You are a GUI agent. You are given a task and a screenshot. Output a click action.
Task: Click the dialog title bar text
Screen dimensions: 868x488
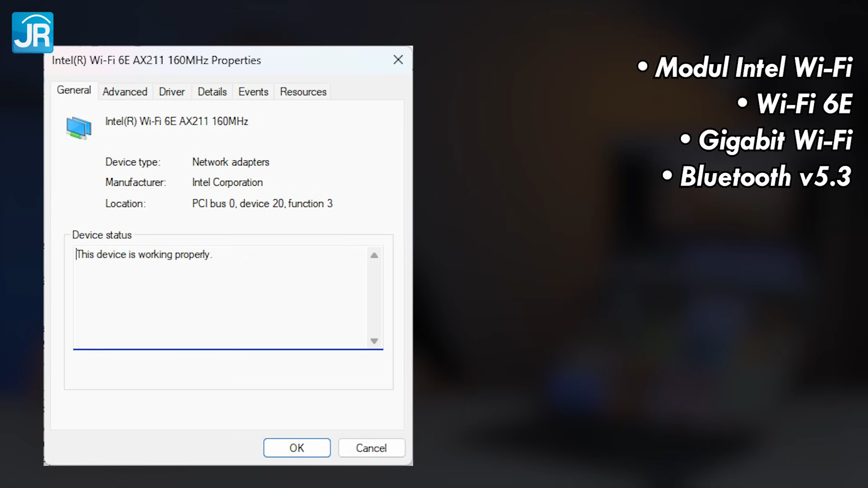pyautogui.click(x=156, y=60)
